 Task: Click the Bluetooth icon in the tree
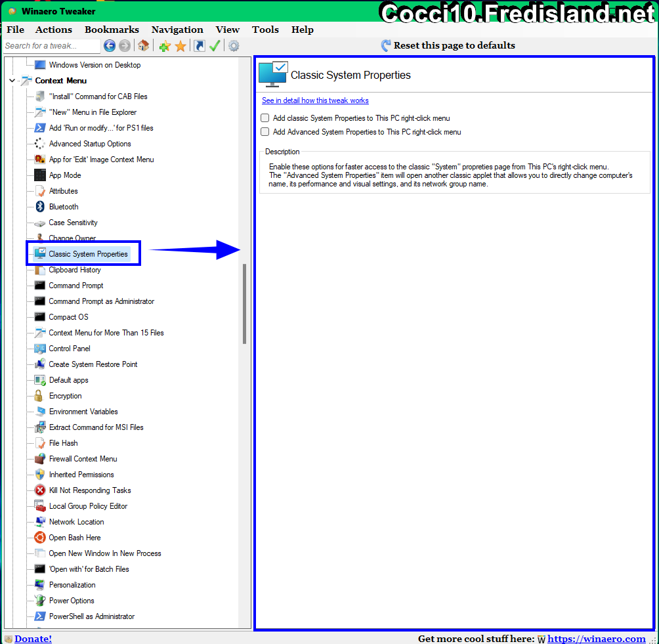click(40, 206)
